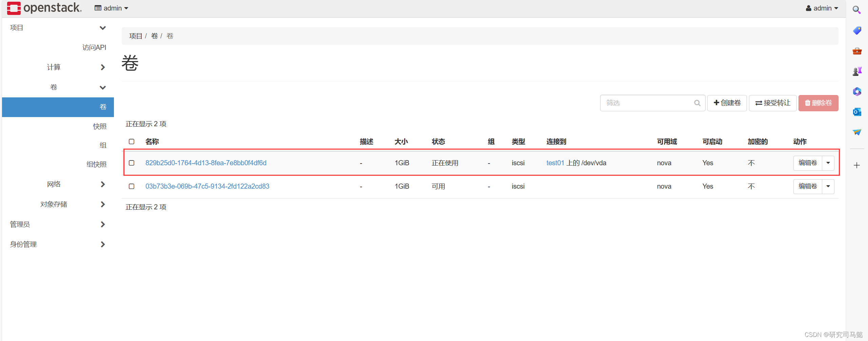Click the 描述 column header
The image size is (868, 341).
367,141
